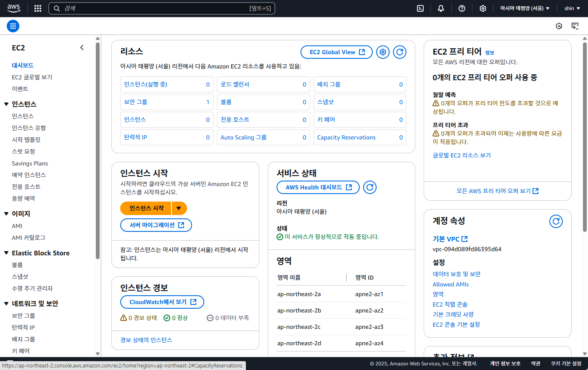The height and width of the screenshot is (370, 588).
Task: Click the sidebar vertical scrollbar
Action: click(x=98, y=151)
